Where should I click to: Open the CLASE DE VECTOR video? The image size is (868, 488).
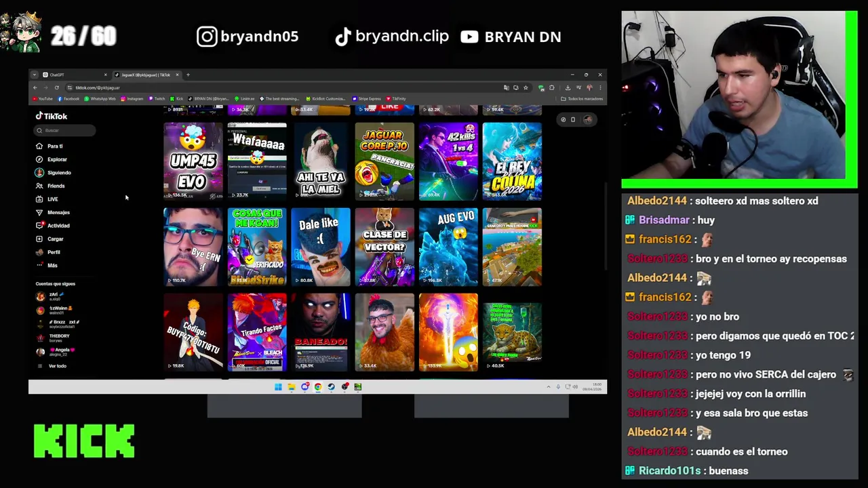tap(384, 247)
